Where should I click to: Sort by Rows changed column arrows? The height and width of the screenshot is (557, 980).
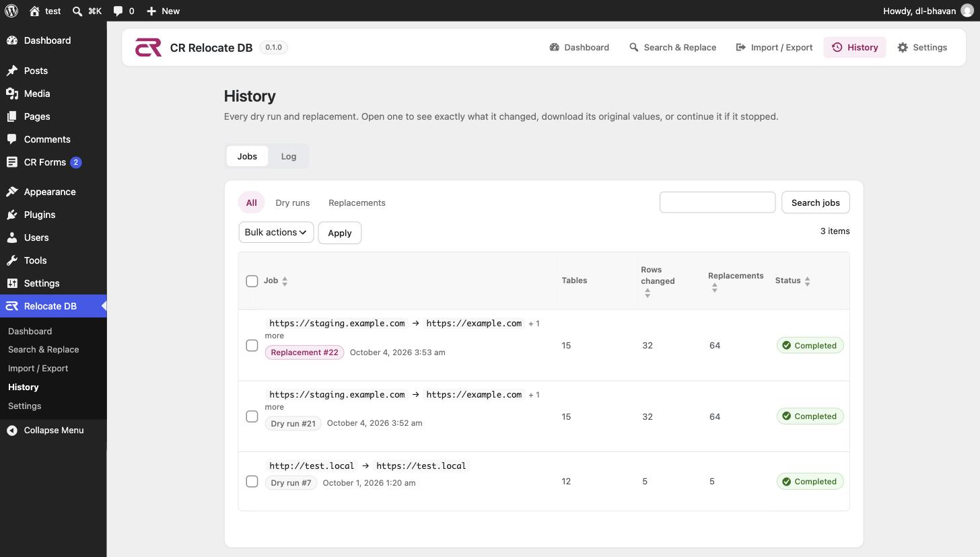[647, 293]
